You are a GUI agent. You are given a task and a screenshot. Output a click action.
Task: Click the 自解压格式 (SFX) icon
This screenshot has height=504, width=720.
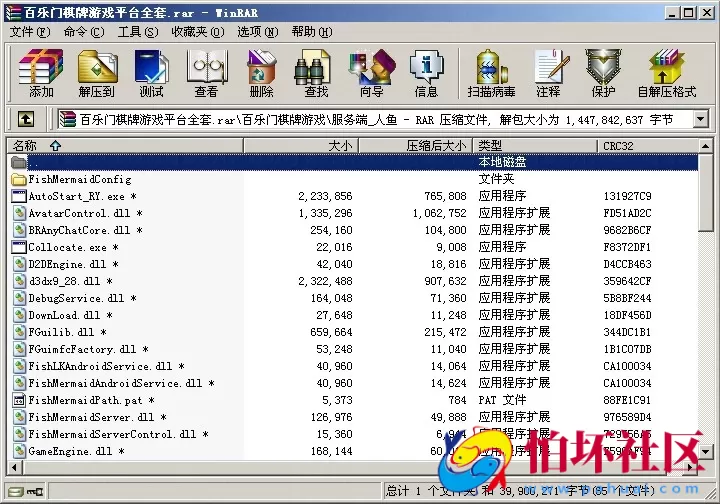point(667,73)
